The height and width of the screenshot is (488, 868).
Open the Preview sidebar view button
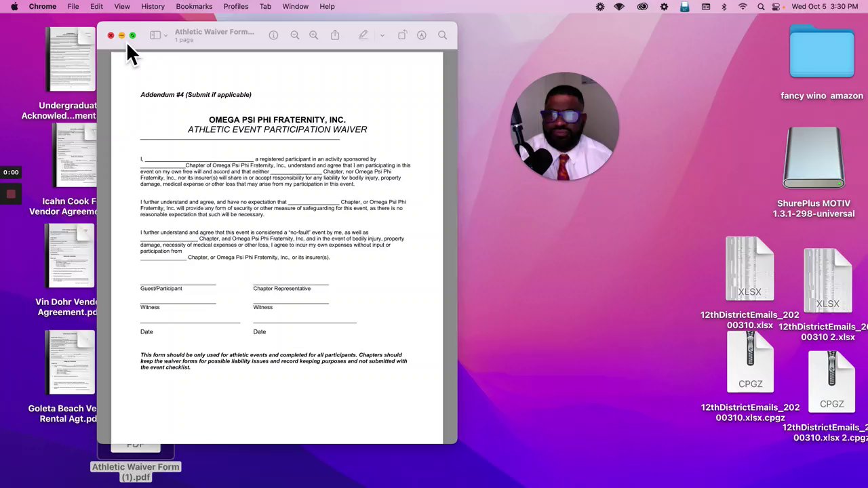(x=155, y=35)
